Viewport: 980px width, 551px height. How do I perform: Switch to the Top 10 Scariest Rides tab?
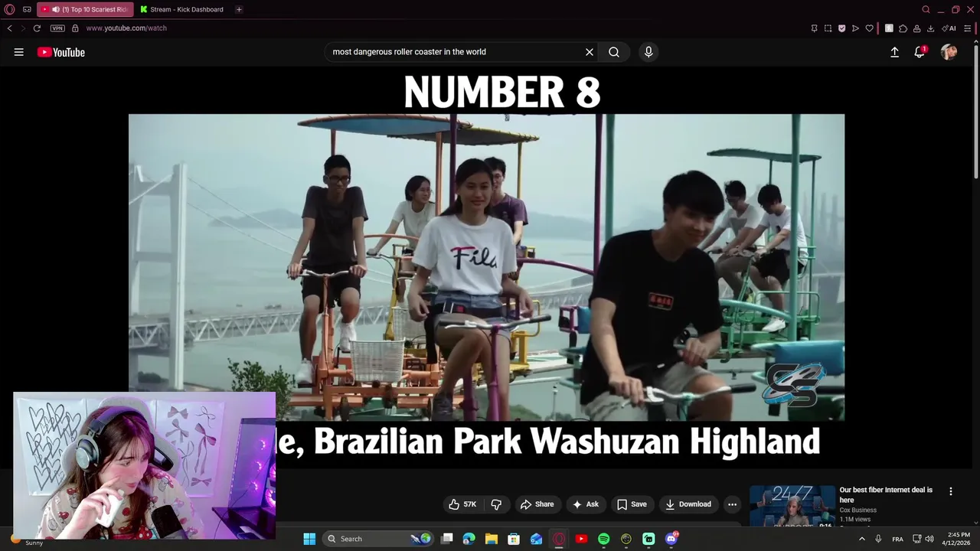pos(85,9)
